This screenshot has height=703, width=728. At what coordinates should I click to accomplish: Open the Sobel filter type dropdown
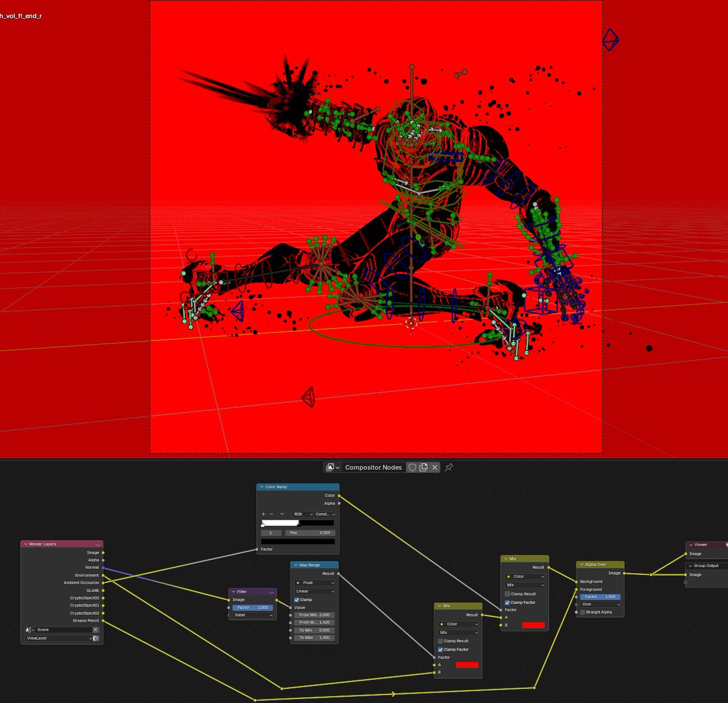click(x=253, y=616)
